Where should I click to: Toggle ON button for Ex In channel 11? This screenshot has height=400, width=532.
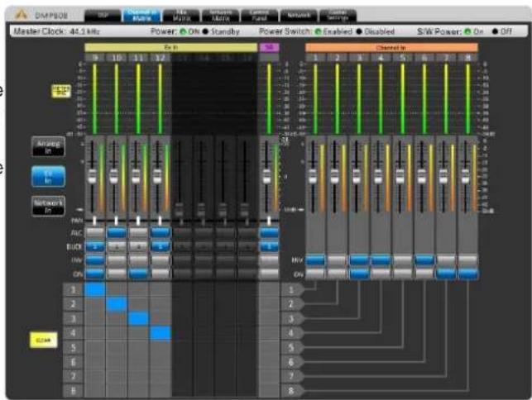(x=138, y=274)
